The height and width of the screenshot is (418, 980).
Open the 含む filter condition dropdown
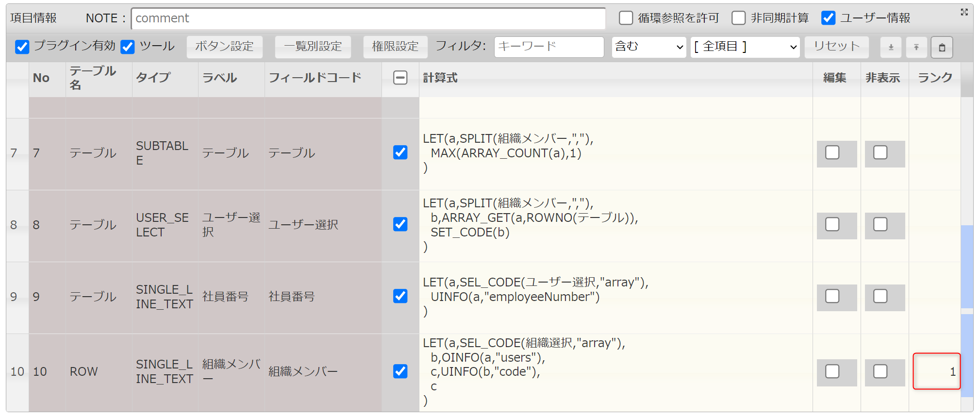pyautogui.click(x=649, y=47)
